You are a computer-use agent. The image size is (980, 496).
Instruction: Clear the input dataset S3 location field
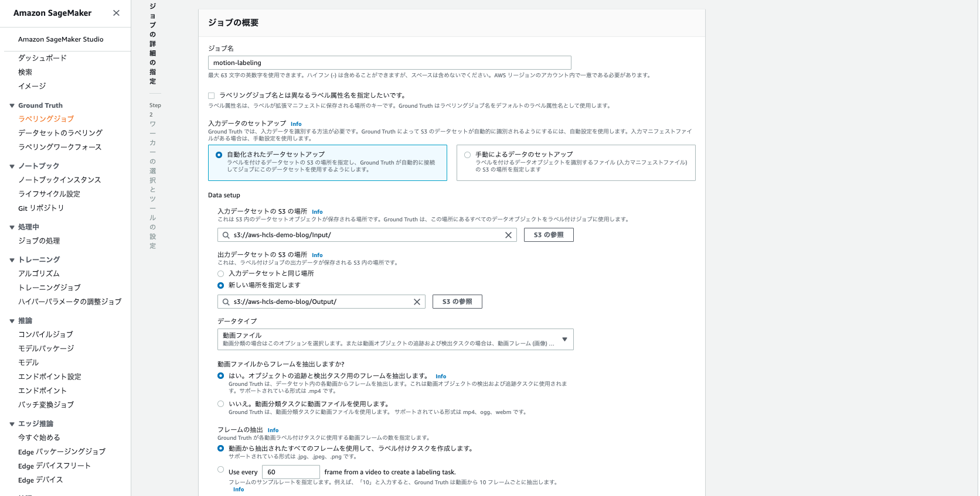pyautogui.click(x=508, y=235)
